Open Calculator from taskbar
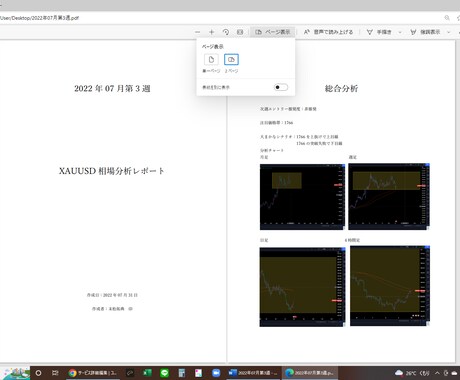Viewport: 460px width, 380px height. [x=182, y=373]
